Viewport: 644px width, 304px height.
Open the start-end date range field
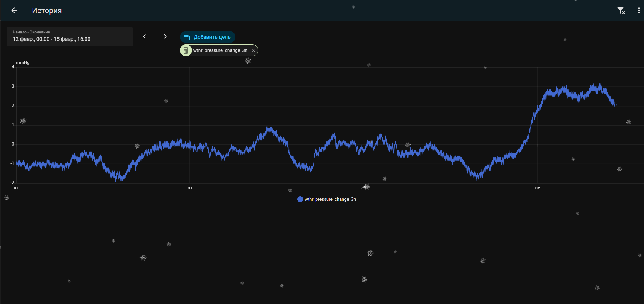coord(70,36)
